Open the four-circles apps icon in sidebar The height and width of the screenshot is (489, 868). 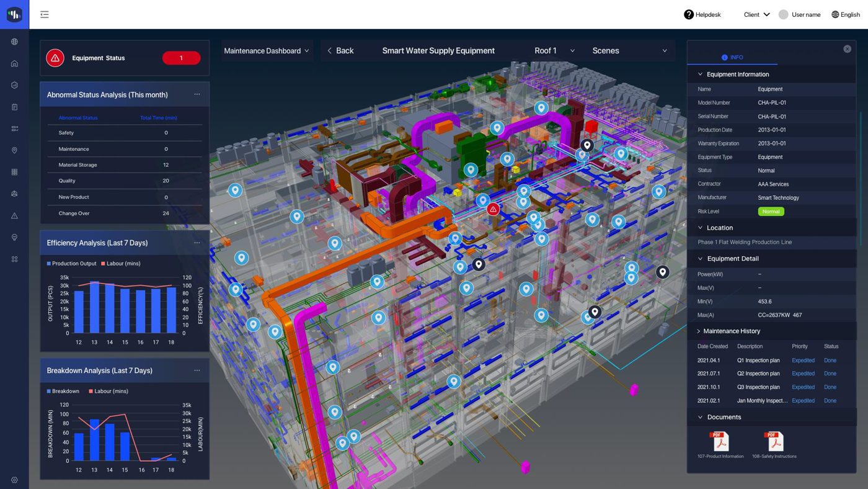pos(14,259)
